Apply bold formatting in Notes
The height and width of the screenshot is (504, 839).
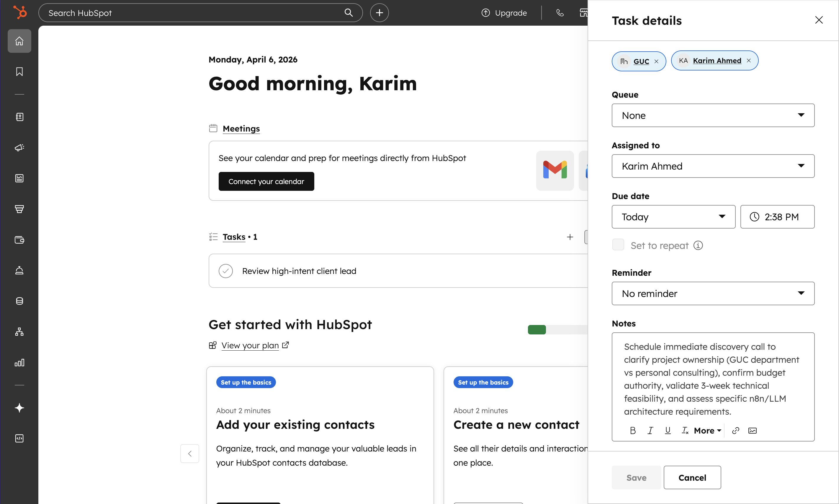[x=633, y=430]
